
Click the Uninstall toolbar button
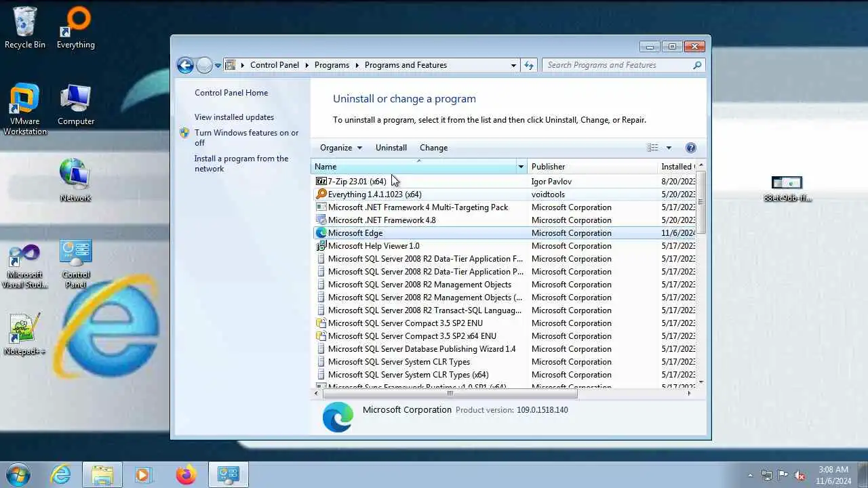pos(391,148)
